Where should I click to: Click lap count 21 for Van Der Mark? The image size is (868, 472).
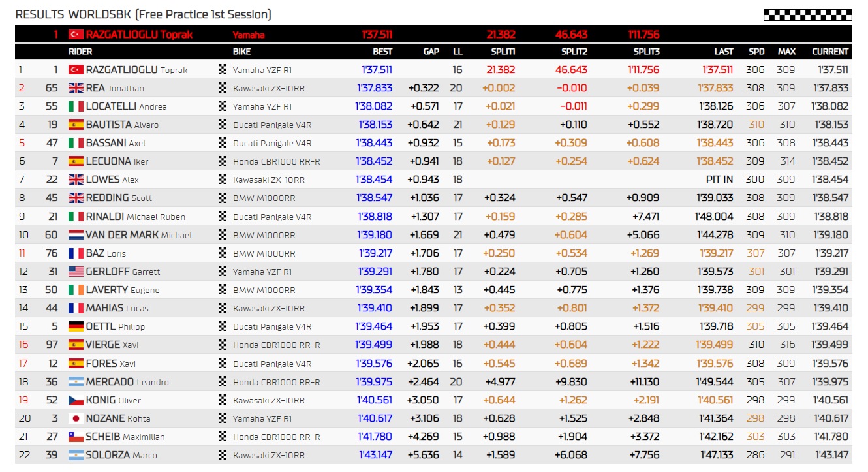(457, 234)
